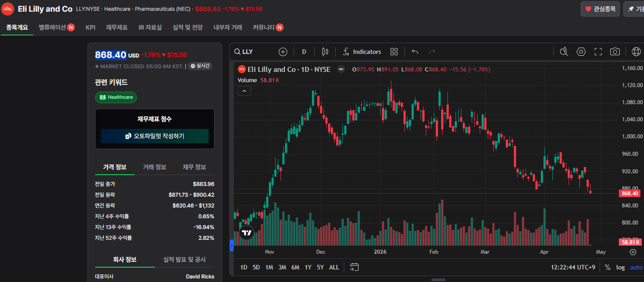This screenshot has height=282, width=644.
Task: Open the go-to-date calendar icon
Action: 355,267
